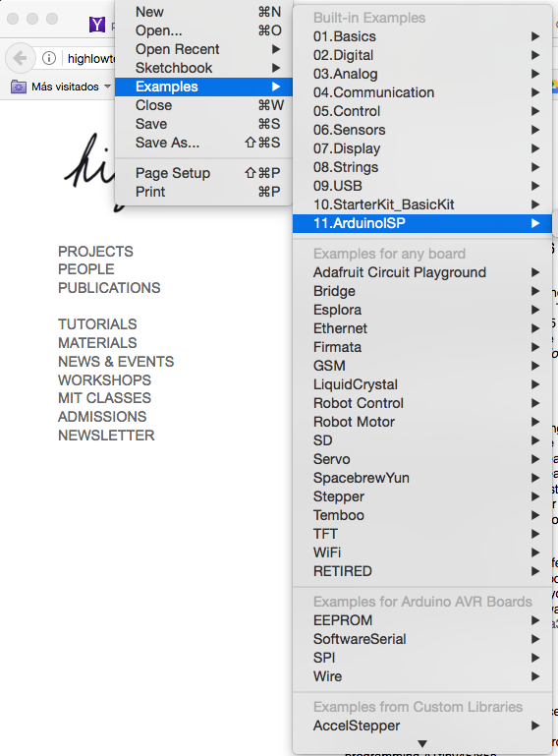Select Bridge library examples
The height and width of the screenshot is (756, 558).
pyautogui.click(x=422, y=291)
